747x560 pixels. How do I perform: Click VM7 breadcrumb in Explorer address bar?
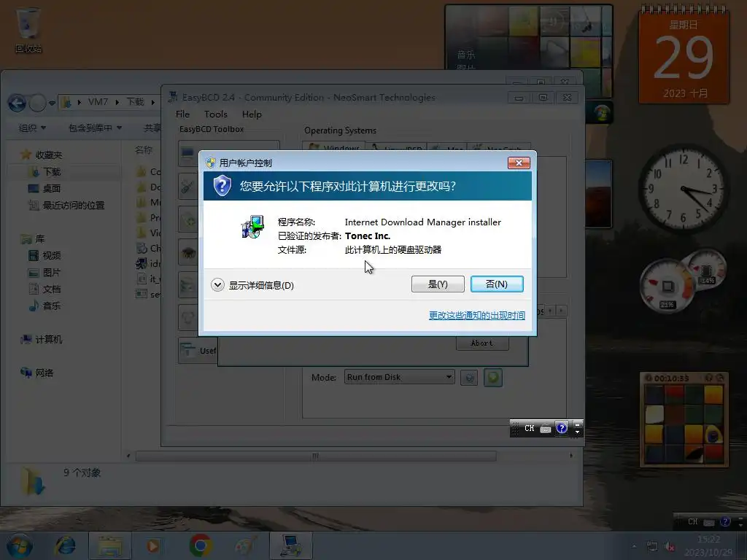[98, 102]
